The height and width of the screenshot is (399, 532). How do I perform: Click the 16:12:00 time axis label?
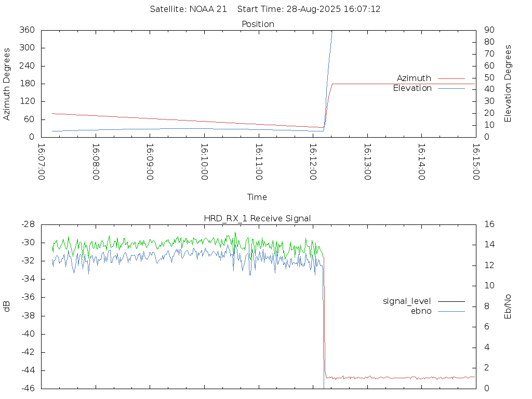tap(313, 162)
